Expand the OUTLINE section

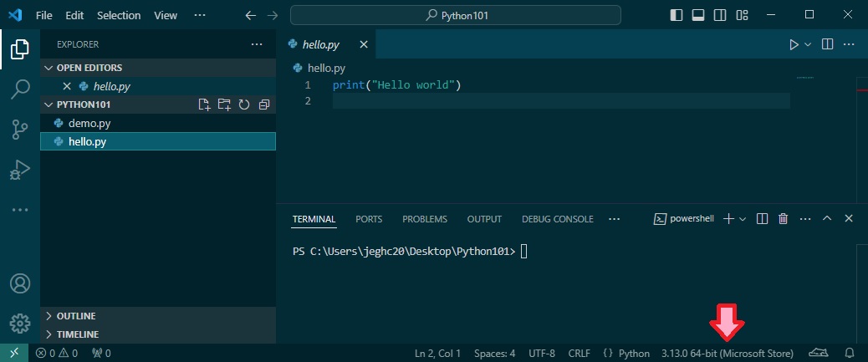click(x=75, y=316)
